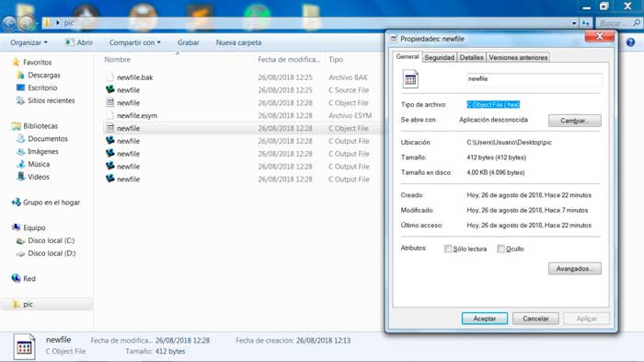644x362 pixels.
Task: Click the Avanzados... button
Action: (575, 269)
